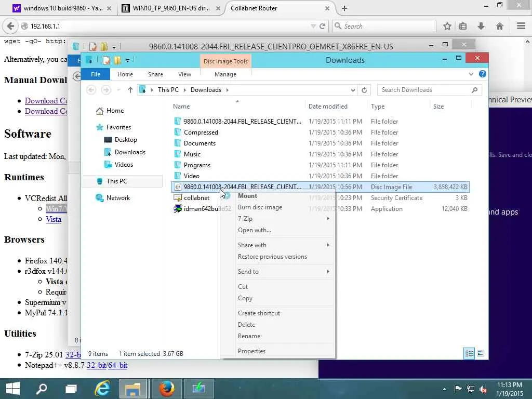Open recent locations dropdown arrow
Screen dimensions: 532x399
tap(119, 90)
